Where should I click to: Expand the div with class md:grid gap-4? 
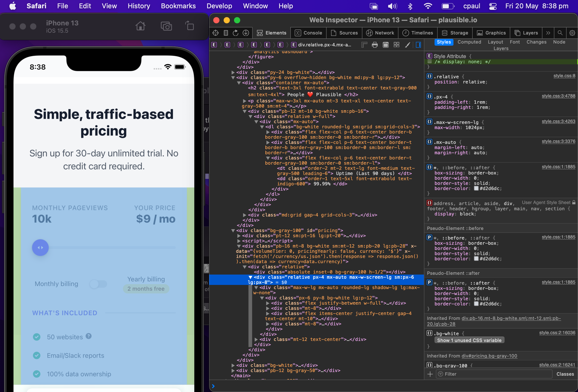point(244,215)
